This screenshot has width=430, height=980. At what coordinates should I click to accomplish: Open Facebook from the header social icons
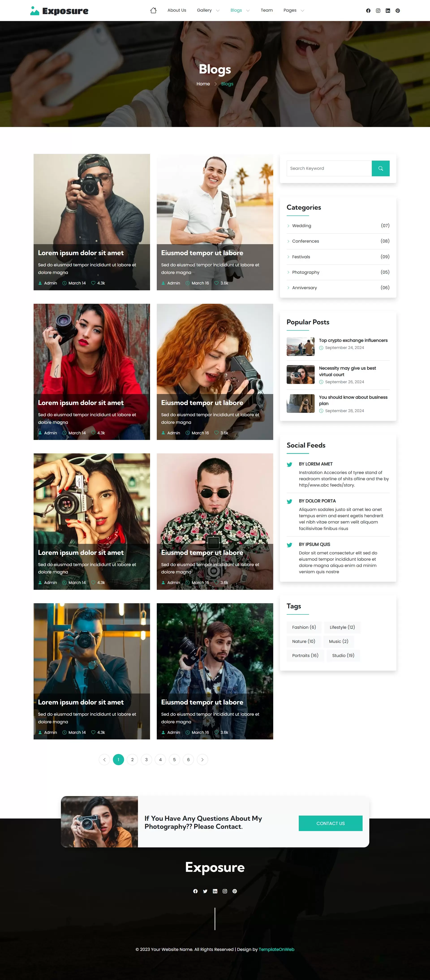(368, 11)
